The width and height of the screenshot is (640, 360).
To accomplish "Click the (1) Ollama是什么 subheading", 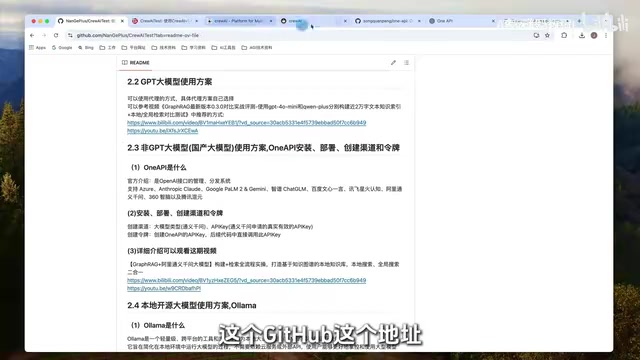I will (158, 325).
